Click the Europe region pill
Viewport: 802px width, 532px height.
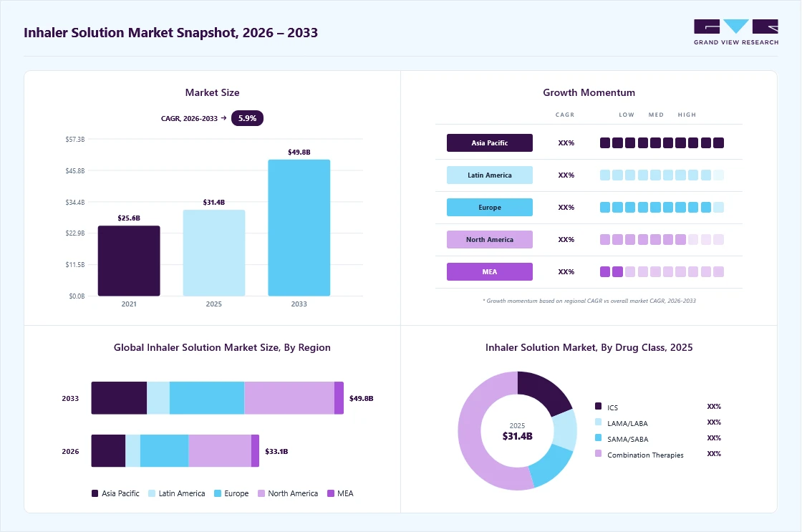click(490, 207)
